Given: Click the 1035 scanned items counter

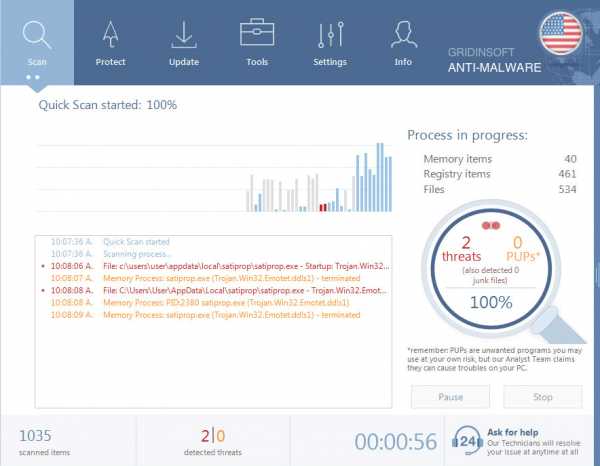Looking at the screenshot, I should 44,442.
